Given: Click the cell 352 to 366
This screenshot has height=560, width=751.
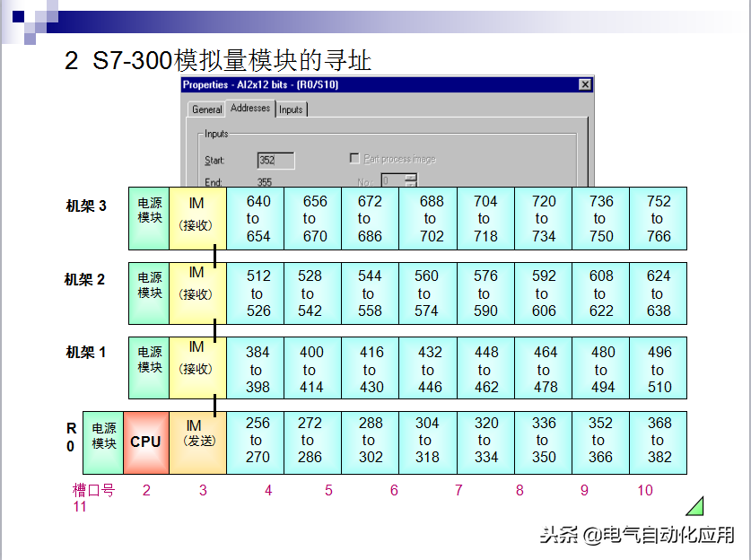Looking at the screenshot, I should [601, 442].
